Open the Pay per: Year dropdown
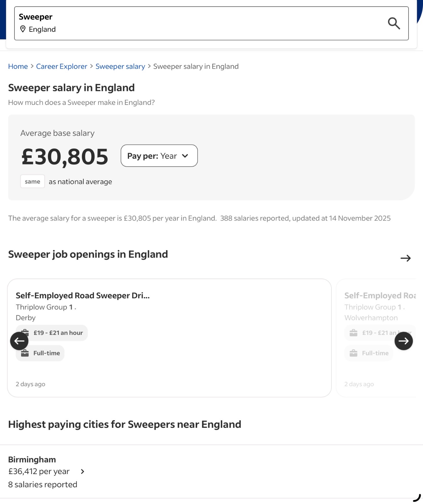 click(159, 156)
